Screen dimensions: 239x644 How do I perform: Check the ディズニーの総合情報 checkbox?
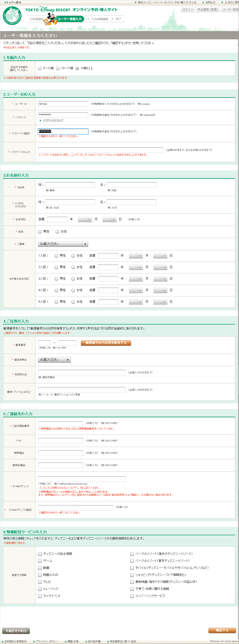tap(40, 554)
